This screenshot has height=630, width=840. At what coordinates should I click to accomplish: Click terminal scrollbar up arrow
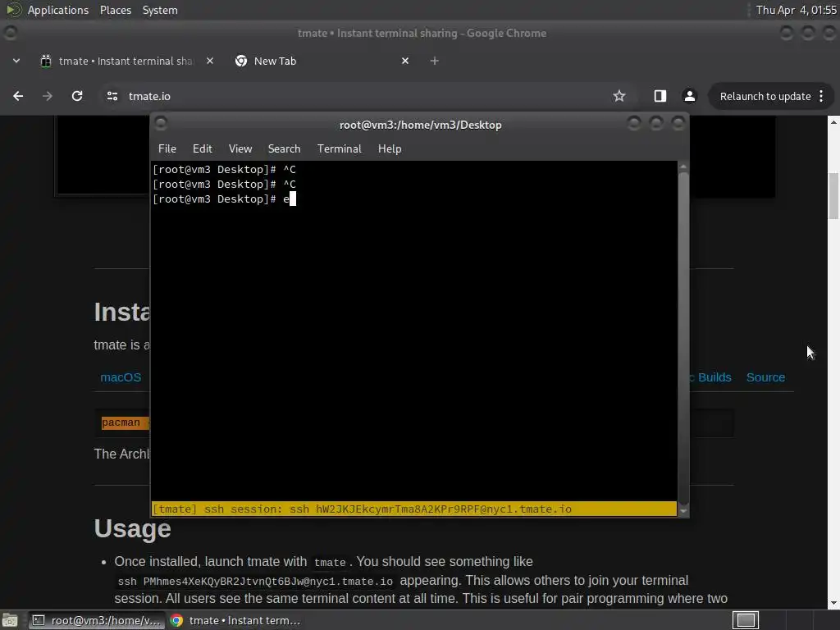click(683, 167)
